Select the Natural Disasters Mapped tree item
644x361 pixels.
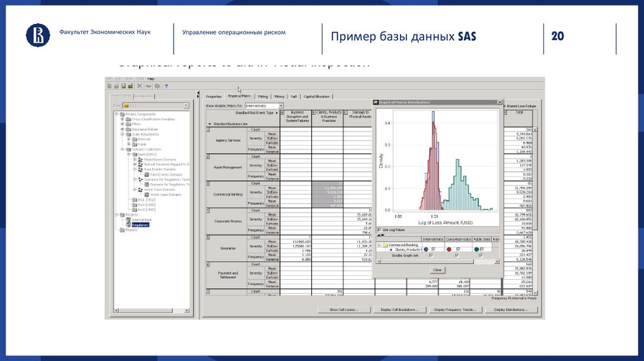166,164
